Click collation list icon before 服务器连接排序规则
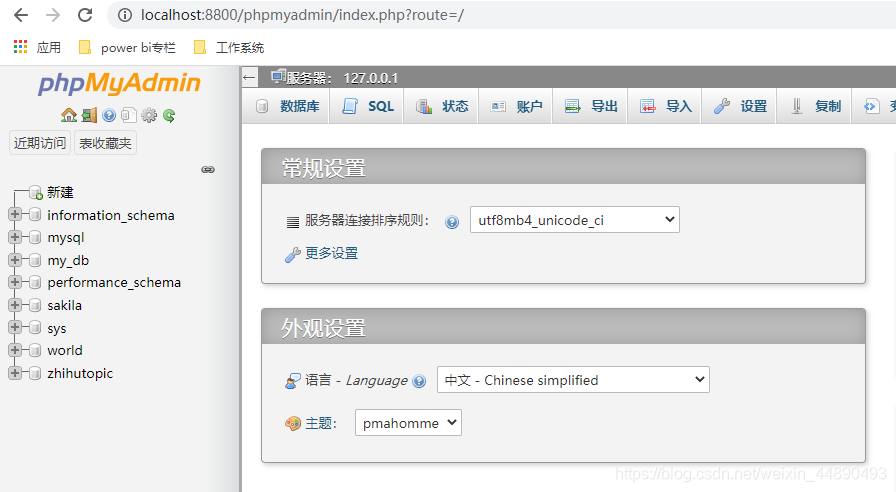The width and height of the screenshot is (896, 492). coord(293,222)
